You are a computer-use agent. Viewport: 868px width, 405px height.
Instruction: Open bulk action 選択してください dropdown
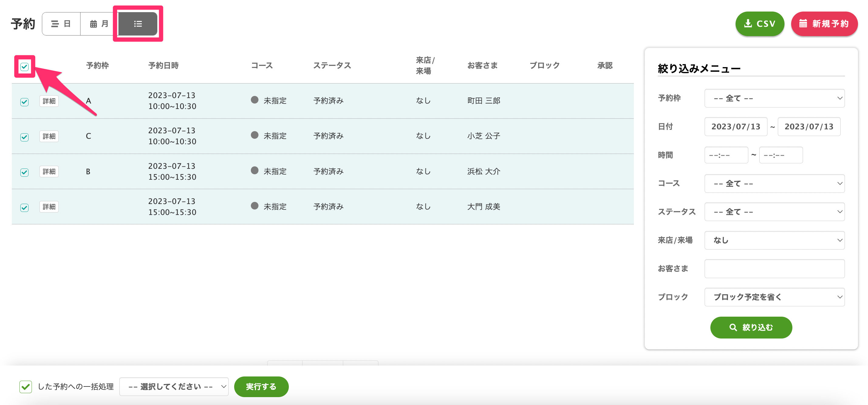click(x=174, y=386)
